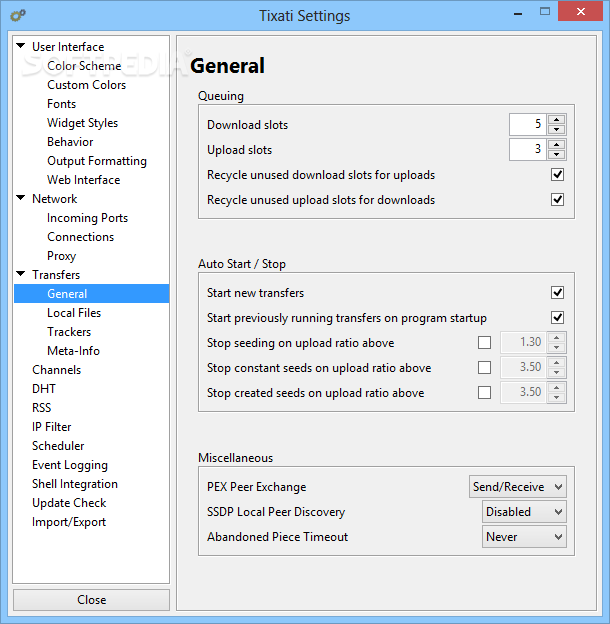
Task: Increase Upload slots with up arrow
Action: tap(556, 144)
